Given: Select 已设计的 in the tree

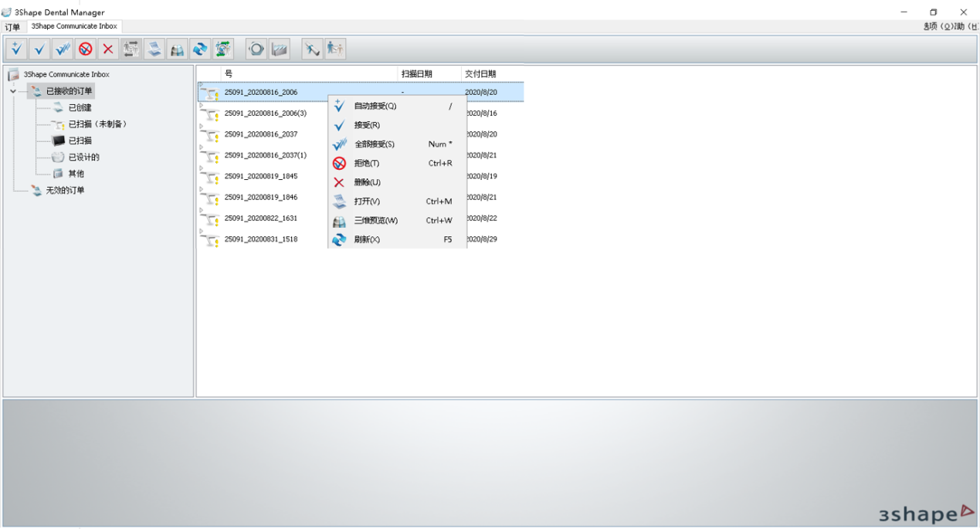Looking at the screenshot, I should (x=84, y=158).
